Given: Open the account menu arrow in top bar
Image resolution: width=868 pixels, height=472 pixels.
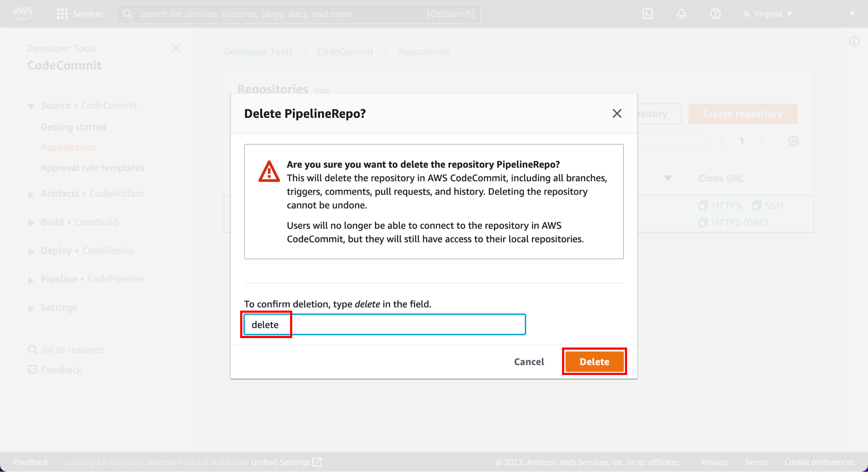Looking at the screenshot, I should (x=852, y=14).
